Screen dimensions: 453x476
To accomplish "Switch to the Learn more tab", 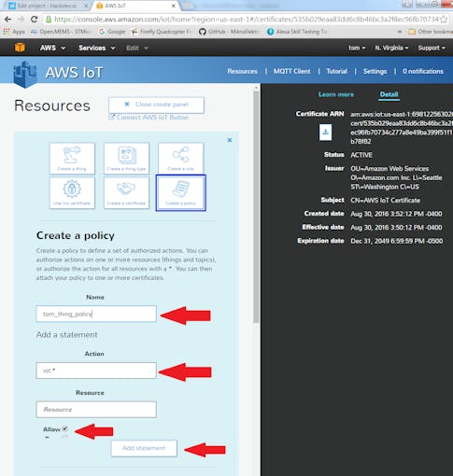I will [x=336, y=94].
